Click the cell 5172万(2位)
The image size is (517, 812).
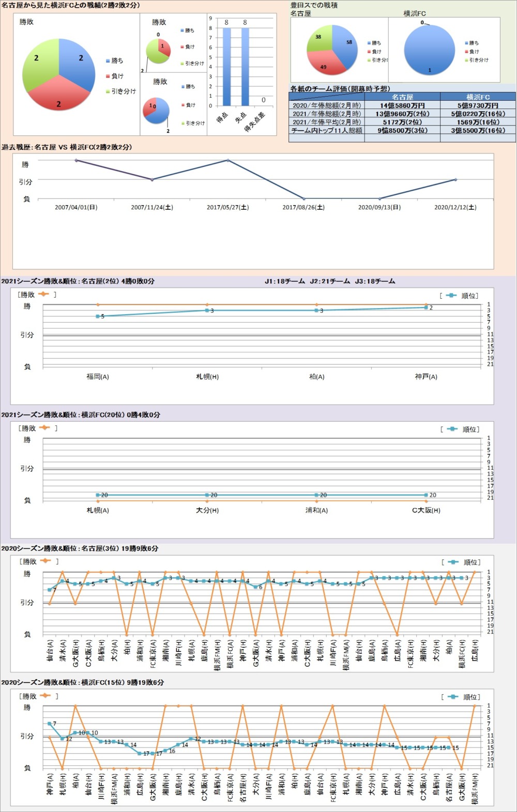click(x=402, y=122)
